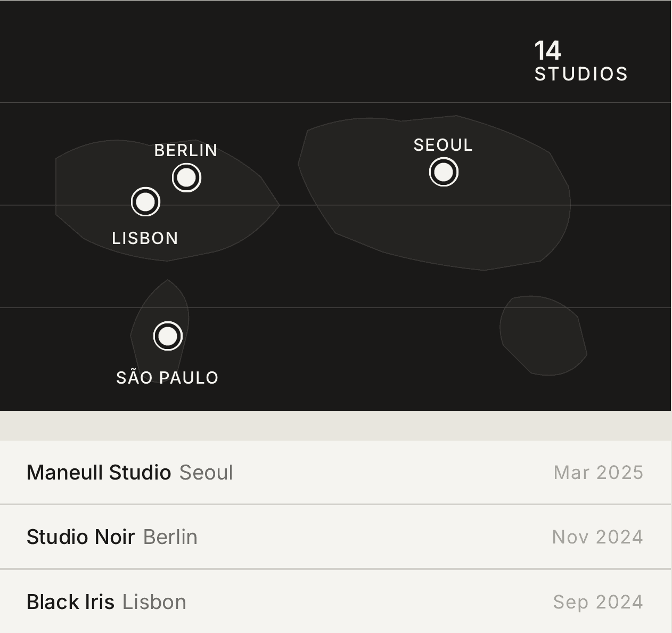Click the Mar 2025 date

[x=598, y=473]
